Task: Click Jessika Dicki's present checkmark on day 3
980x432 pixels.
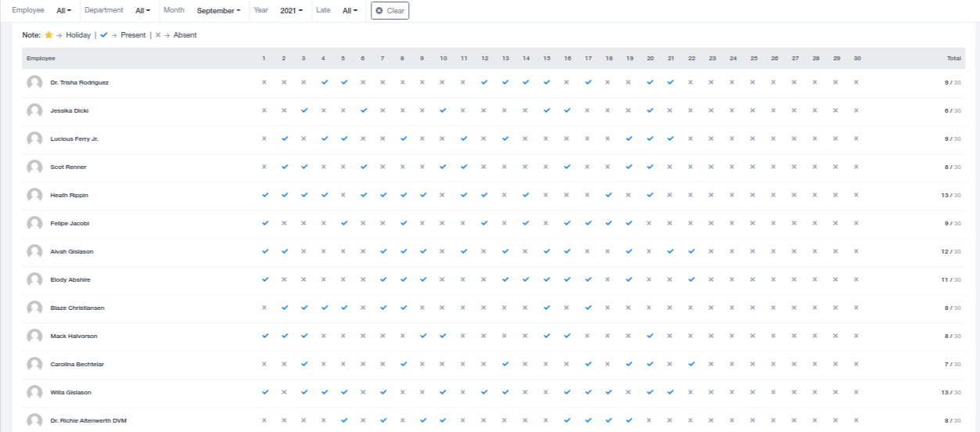Action: tap(304, 110)
